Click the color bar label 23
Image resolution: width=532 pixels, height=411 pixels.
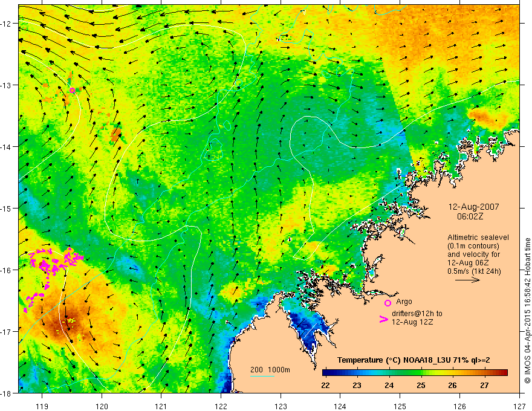coord(357,386)
